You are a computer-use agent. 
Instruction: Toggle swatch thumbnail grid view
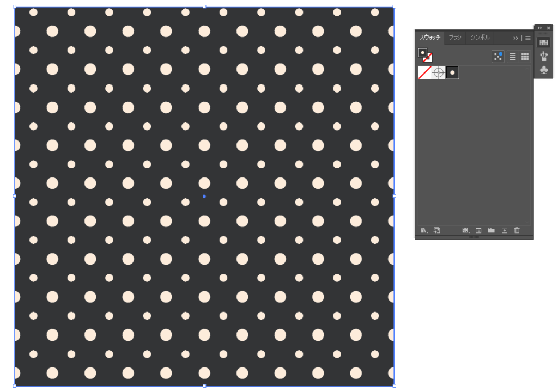tap(525, 57)
